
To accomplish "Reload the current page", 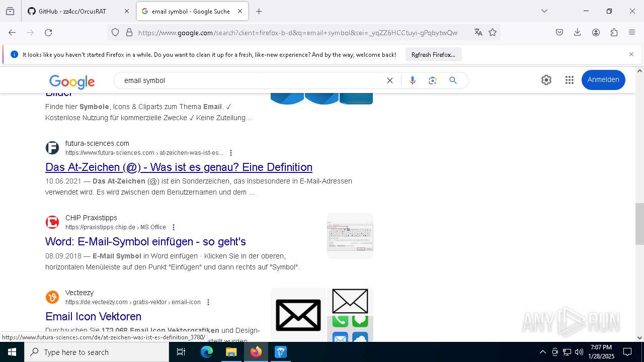I will (x=48, y=32).
